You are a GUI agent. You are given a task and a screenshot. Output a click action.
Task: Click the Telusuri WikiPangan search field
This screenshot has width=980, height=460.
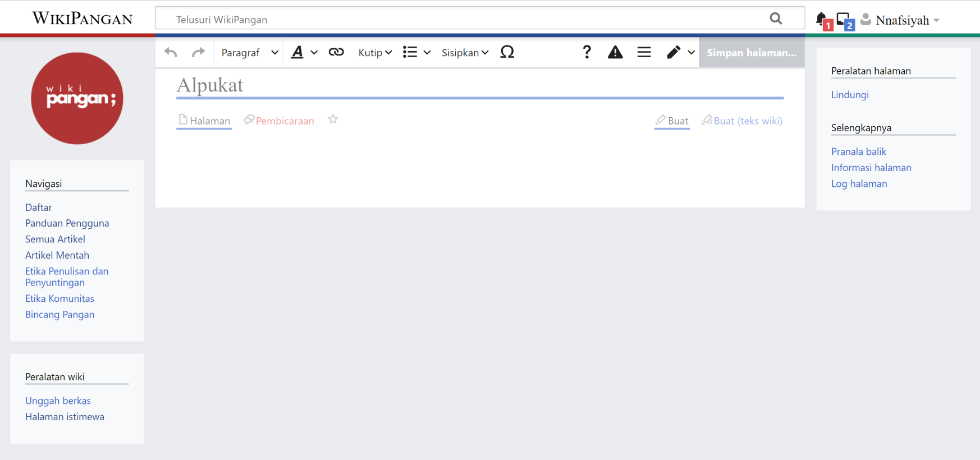(466, 20)
